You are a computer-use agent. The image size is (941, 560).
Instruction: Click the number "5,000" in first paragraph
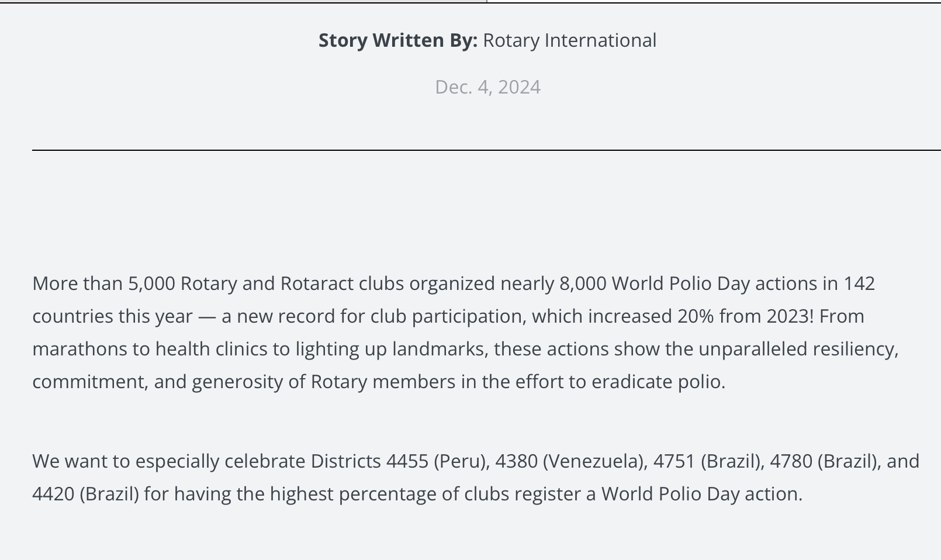click(x=151, y=284)
